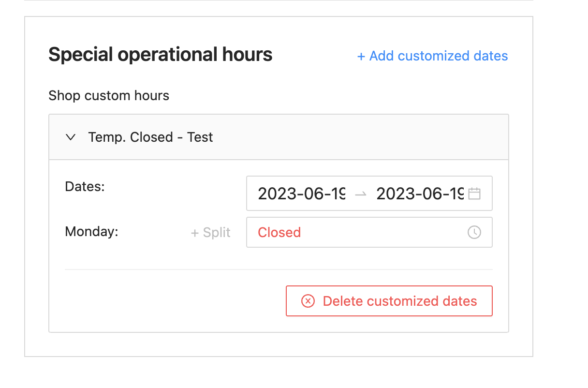The width and height of the screenshot is (588, 388).
Task: Click the plus sign before Add customized dates
Action: 361,57
